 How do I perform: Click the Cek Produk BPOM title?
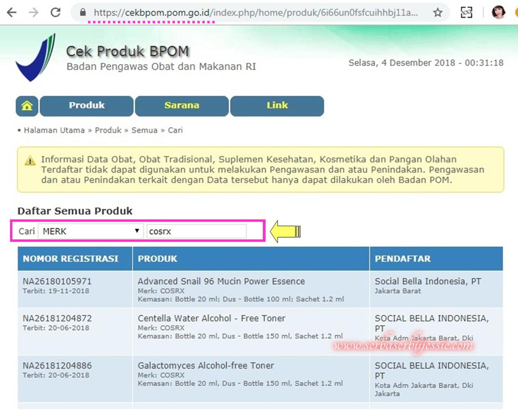tap(128, 51)
